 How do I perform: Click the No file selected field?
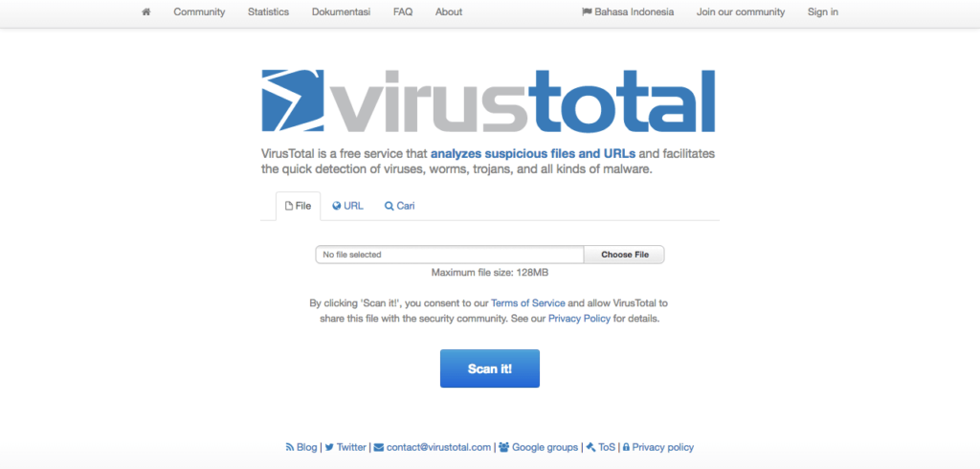450,255
